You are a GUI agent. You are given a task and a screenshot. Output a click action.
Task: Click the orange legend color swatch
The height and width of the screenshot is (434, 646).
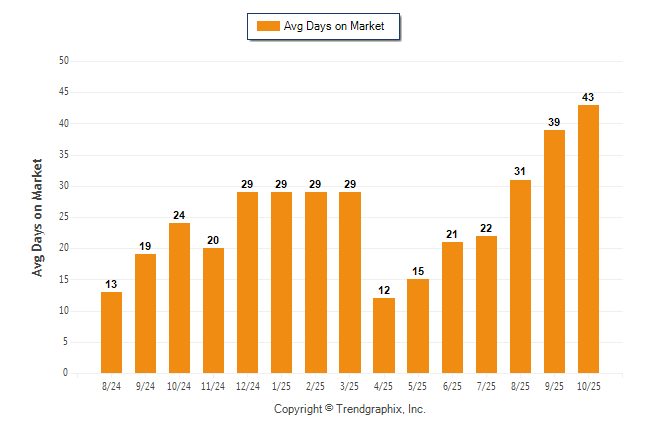coord(268,26)
